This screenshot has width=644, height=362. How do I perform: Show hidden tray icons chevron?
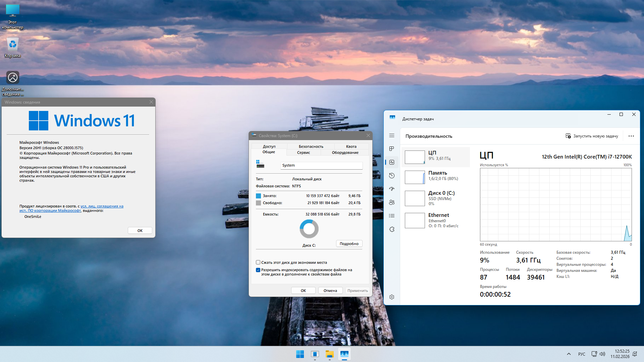pos(569,354)
